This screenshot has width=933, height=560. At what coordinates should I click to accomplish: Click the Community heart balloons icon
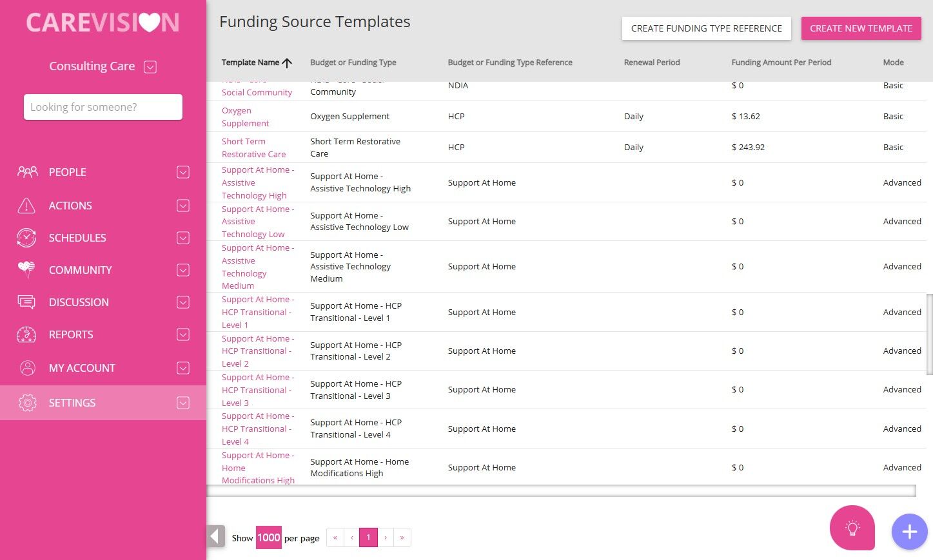(26, 269)
